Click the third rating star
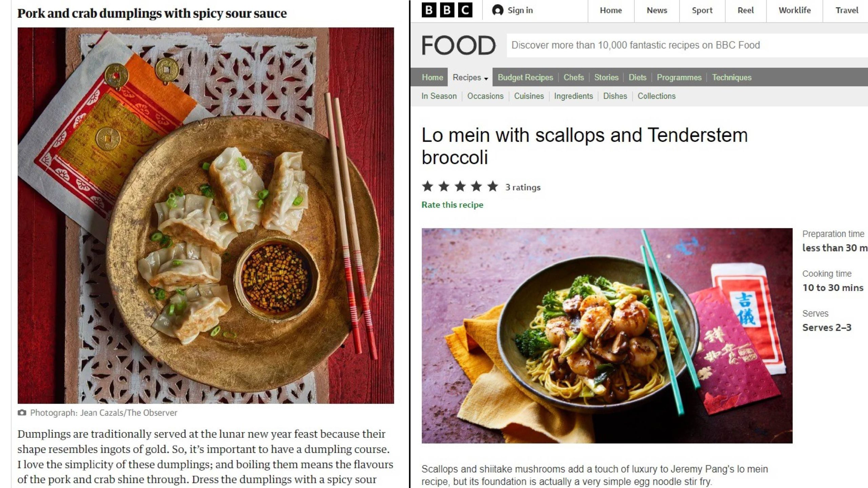868x488 pixels. tap(460, 187)
